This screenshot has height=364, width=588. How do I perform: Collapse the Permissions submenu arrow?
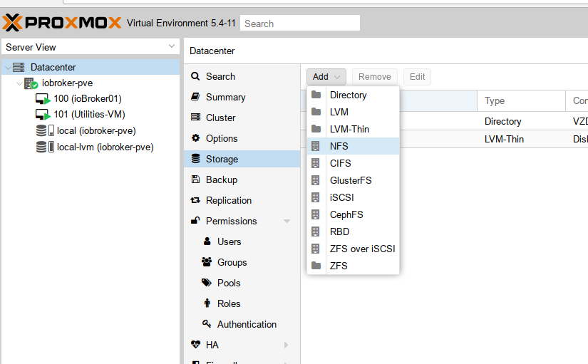pos(287,221)
